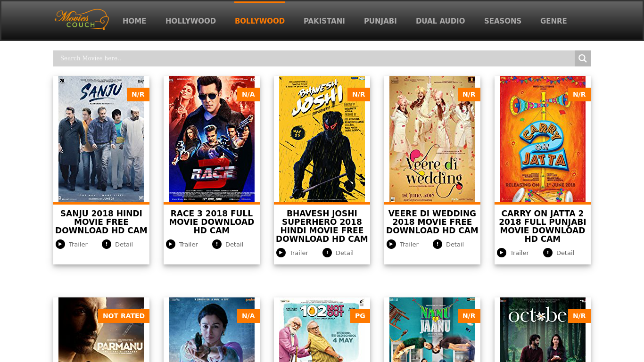644x362 pixels.
Task: Click the Trailer text under Bhavesh Joshi
Action: point(299,253)
